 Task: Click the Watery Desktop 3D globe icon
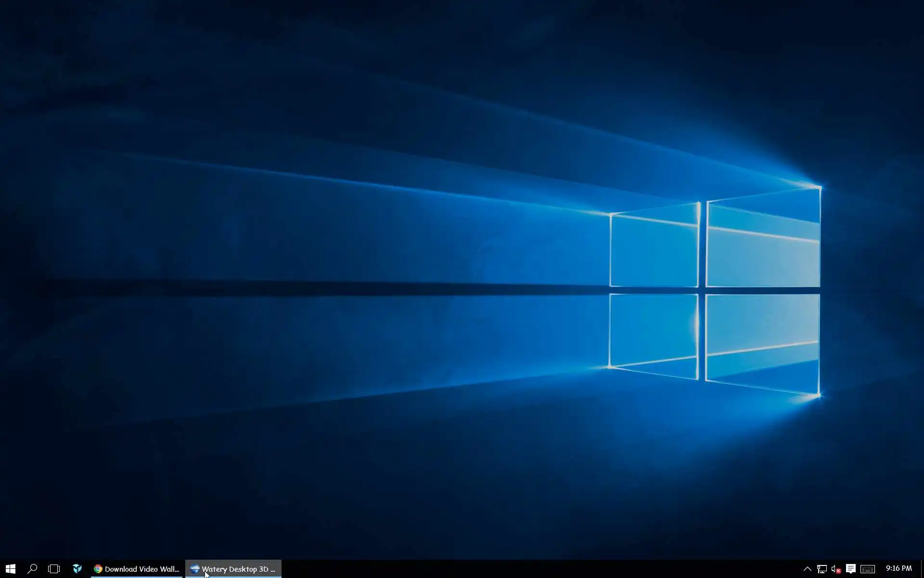click(194, 569)
